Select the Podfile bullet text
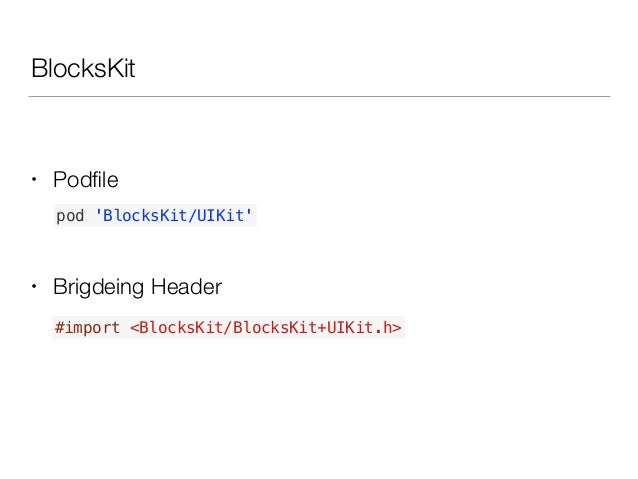Screen dimensions: 638x479 (x=85, y=180)
